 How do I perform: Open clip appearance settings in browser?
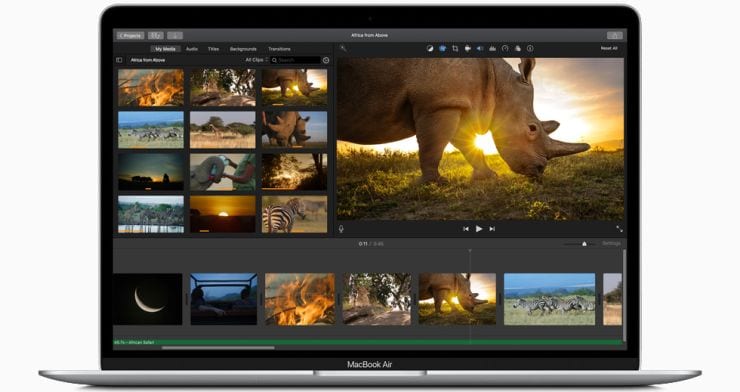[326, 60]
